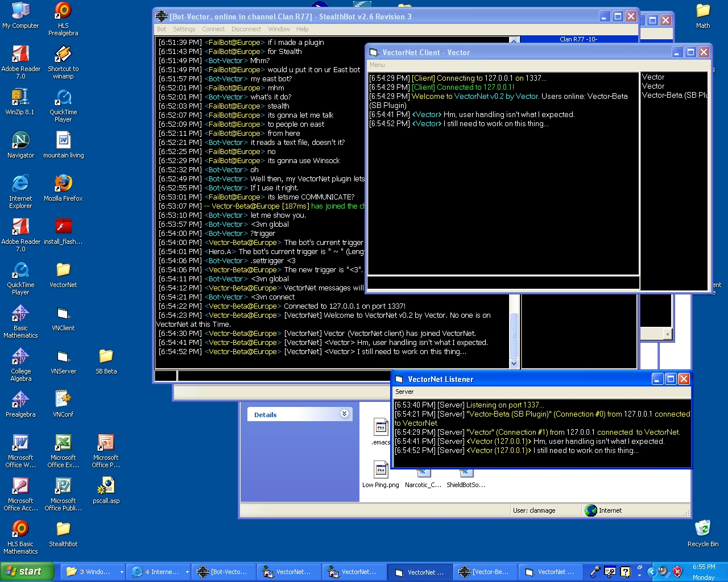Click Disconnect in StealthBot menu bar

(246, 29)
